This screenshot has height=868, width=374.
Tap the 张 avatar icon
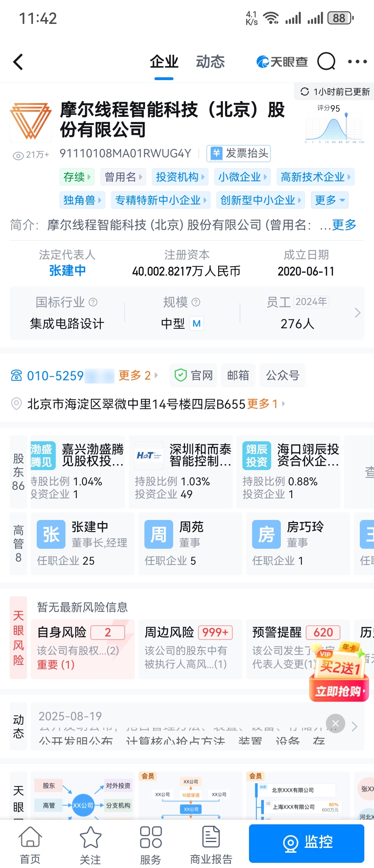51,534
